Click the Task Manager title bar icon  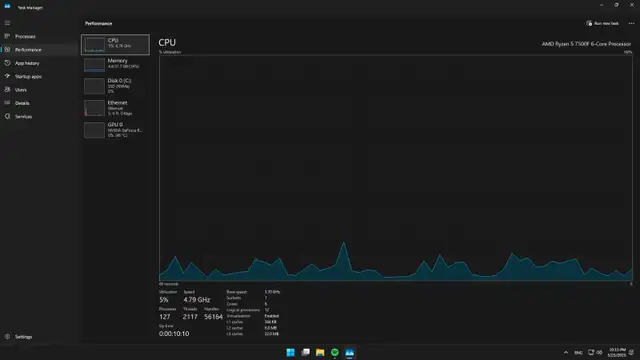pos(7,7)
